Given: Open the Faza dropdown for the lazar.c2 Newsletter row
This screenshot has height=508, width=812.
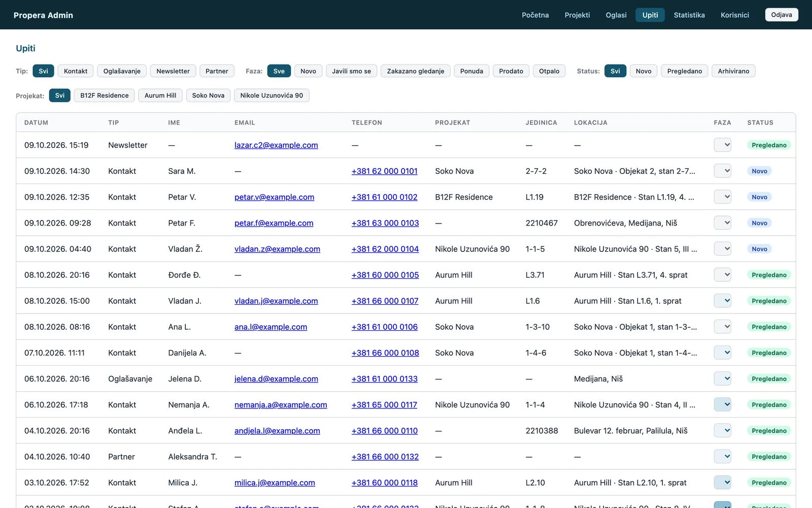Looking at the screenshot, I should [722, 145].
